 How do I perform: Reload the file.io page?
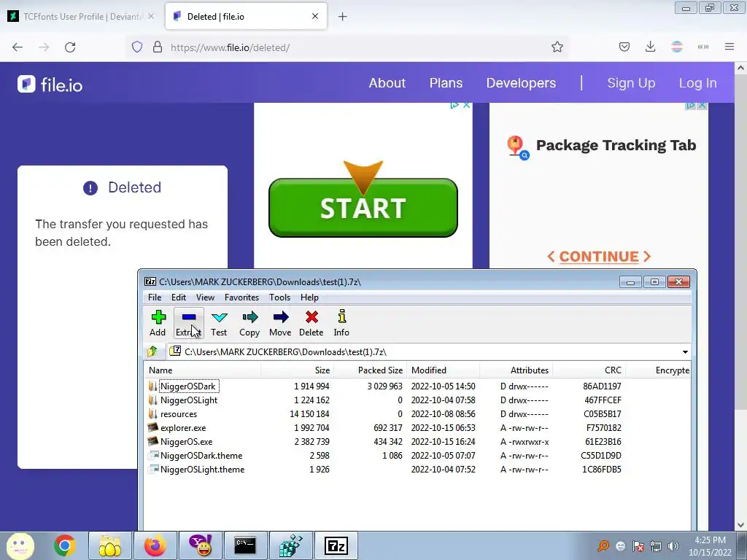tap(70, 47)
